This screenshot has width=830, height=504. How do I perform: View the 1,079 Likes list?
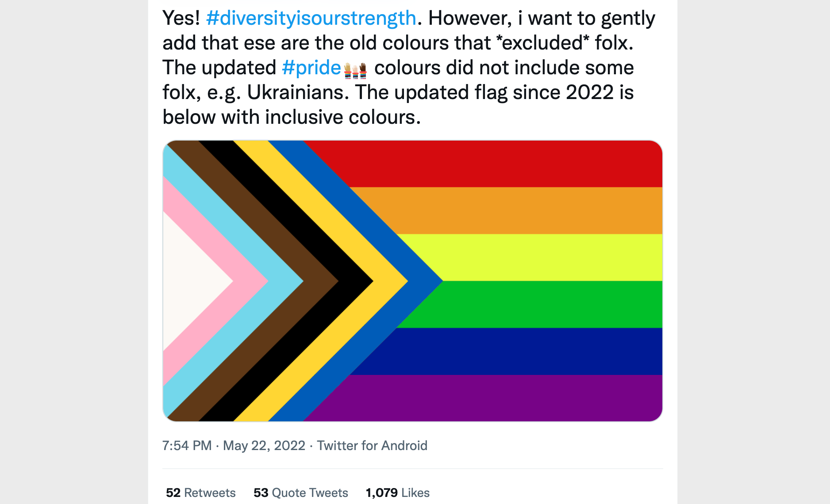click(x=397, y=493)
